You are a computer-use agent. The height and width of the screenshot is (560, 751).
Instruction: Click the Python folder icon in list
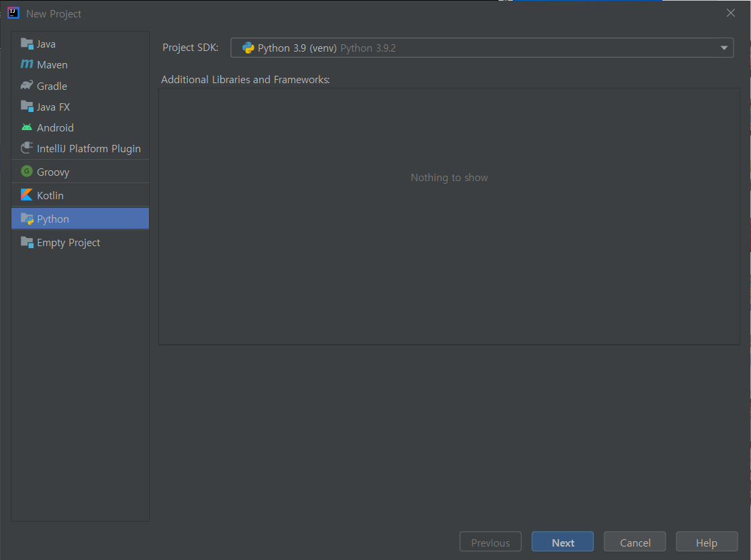click(x=27, y=219)
